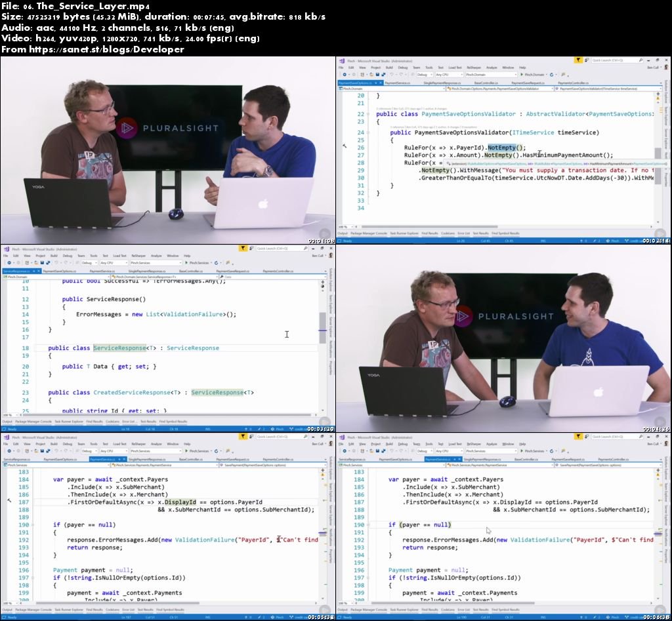Viewport: 672px width, 621px height.
Task: Open the Output panel tab in 02:14 frame
Action: click(343, 233)
